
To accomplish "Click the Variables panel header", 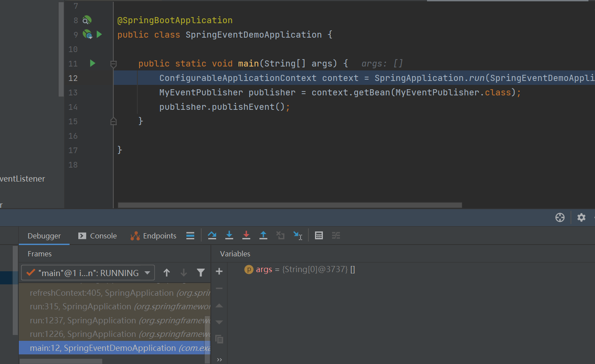I will click(235, 254).
